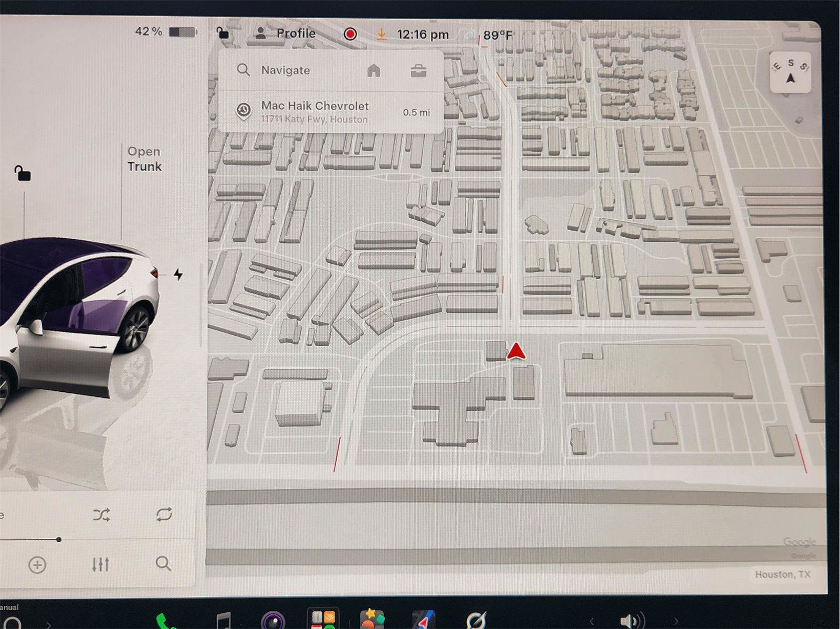Choose recent destination Mac Haik Chevrolet
This screenshot has height=629, width=840.
[x=331, y=112]
